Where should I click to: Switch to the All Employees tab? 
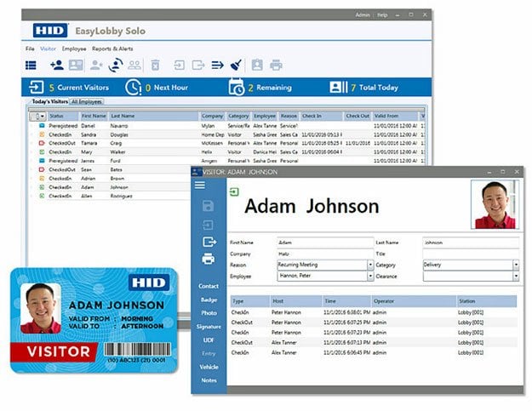click(87, 102)
